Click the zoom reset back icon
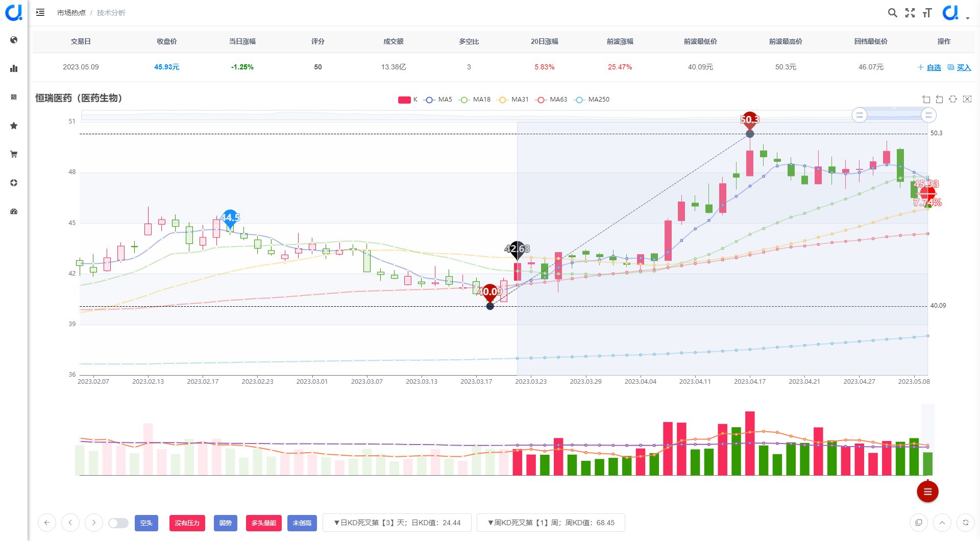Image resolution: width=980 pixels, height=541 pixels. pos(940,99)
